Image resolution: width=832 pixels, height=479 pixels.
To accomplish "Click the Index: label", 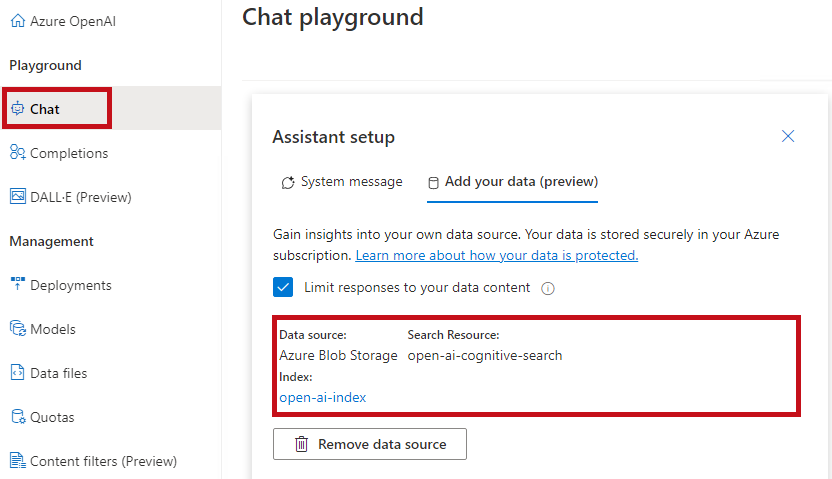I will [296, 377].
